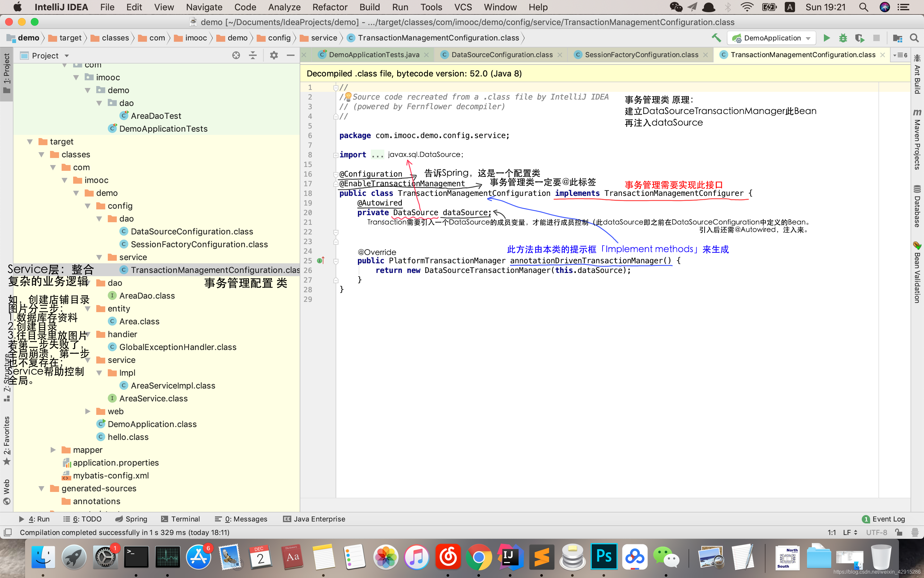Click the UTF-8 encoding in status bar

pos(876,532)
